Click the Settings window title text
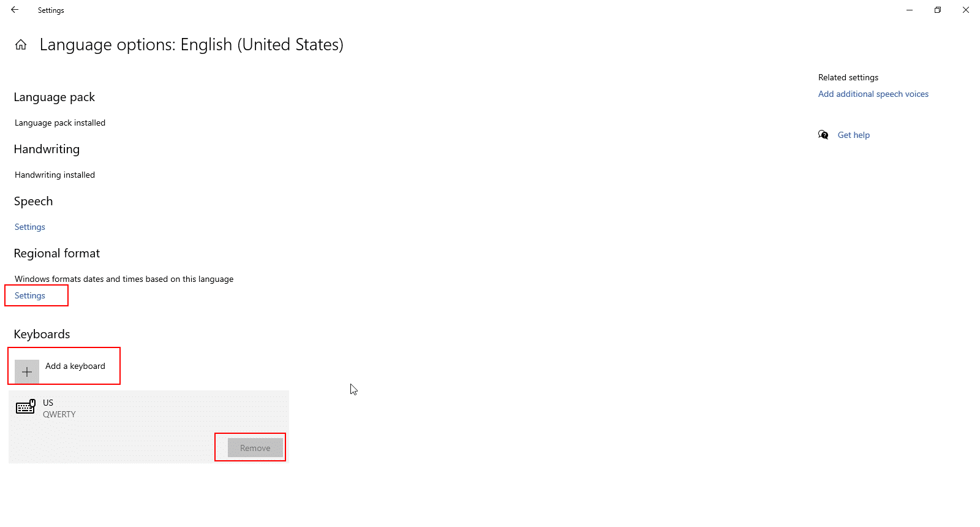The height and width of the screenshot is (527, 980). (x=51, y=10)
